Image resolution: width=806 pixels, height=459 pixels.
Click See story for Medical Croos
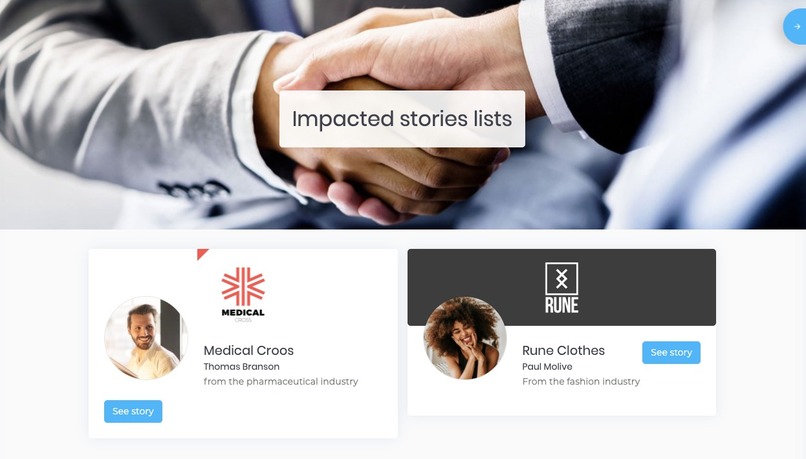[133, 411]
